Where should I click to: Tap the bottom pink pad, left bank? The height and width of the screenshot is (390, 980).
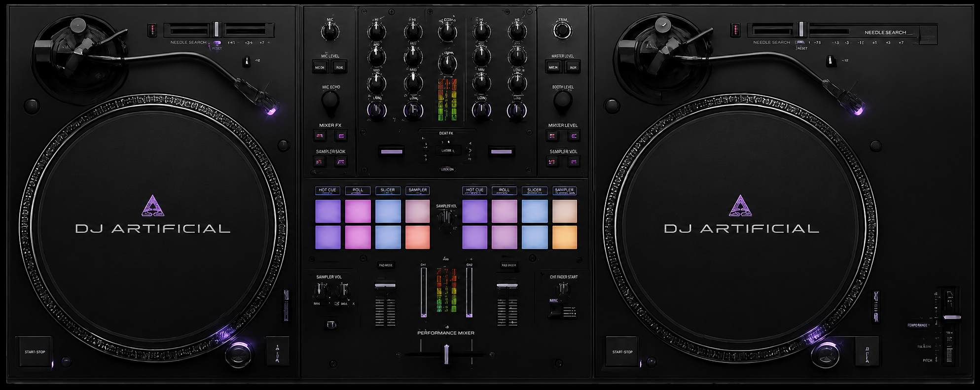(x=358, y=237)
